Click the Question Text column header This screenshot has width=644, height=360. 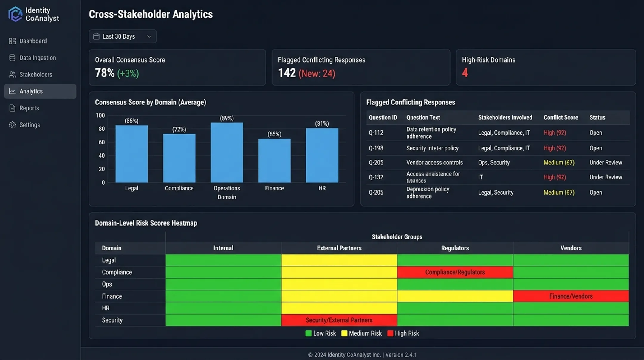click(x=423, y=117)
